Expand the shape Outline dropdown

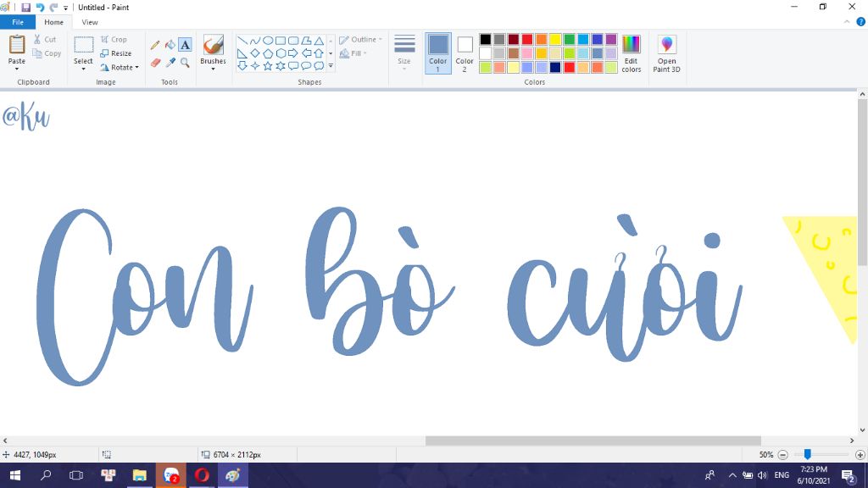[381, 39]
